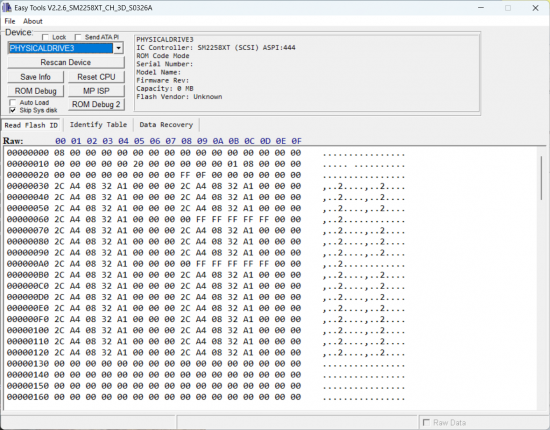Click the hex view vertical scrollbar thumb

541,177
